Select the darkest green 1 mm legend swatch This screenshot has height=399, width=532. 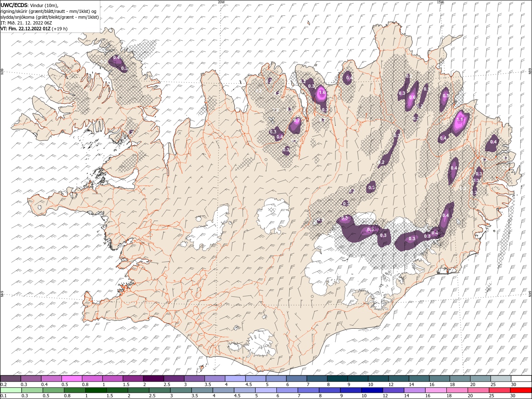coord(96,390)
